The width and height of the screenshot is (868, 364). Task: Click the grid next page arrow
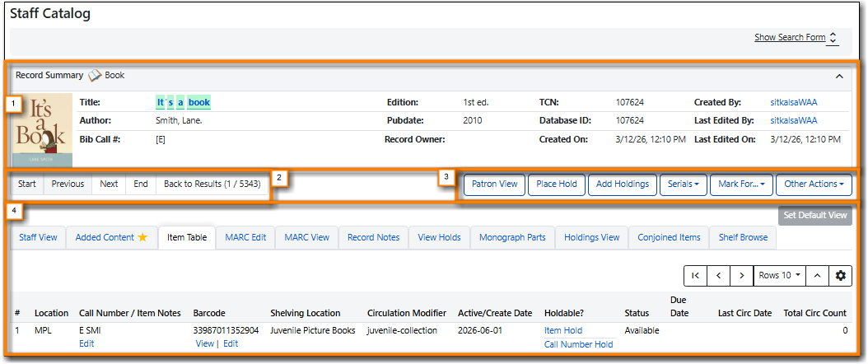coord(742,276)
